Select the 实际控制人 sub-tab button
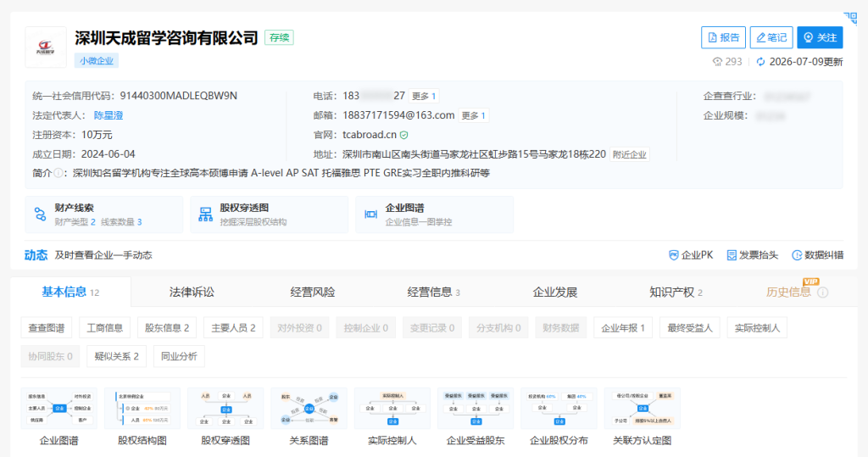Viewport: 868px width, 457px height. (757, 328)
